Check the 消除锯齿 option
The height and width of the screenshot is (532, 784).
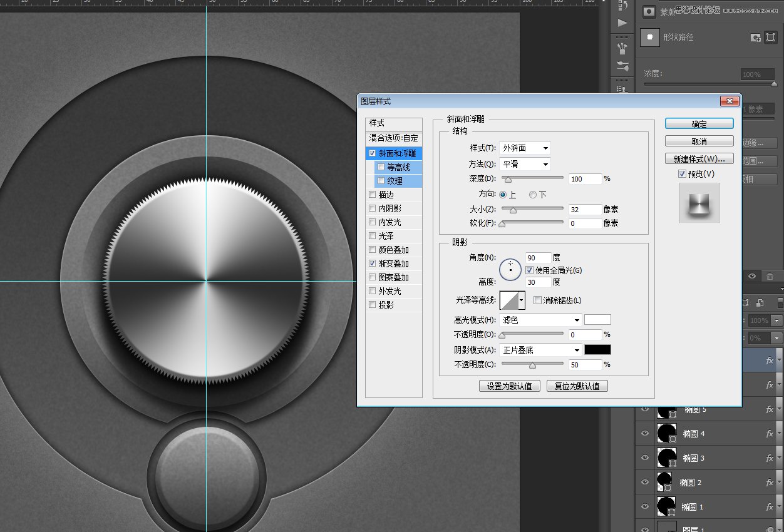[x=537, y=301]
